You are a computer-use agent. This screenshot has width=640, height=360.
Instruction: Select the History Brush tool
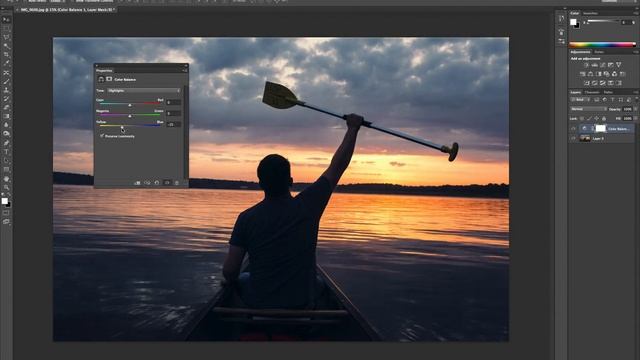tap(6, 99)
